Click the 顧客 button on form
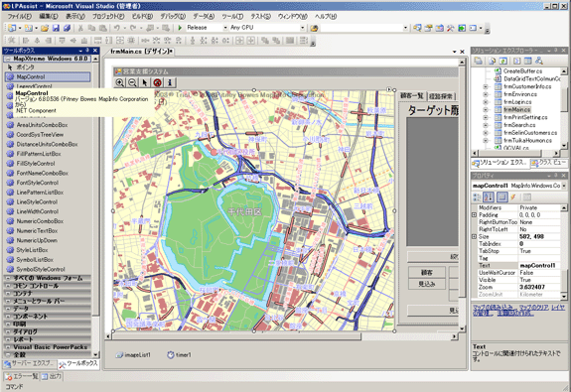 427,272
